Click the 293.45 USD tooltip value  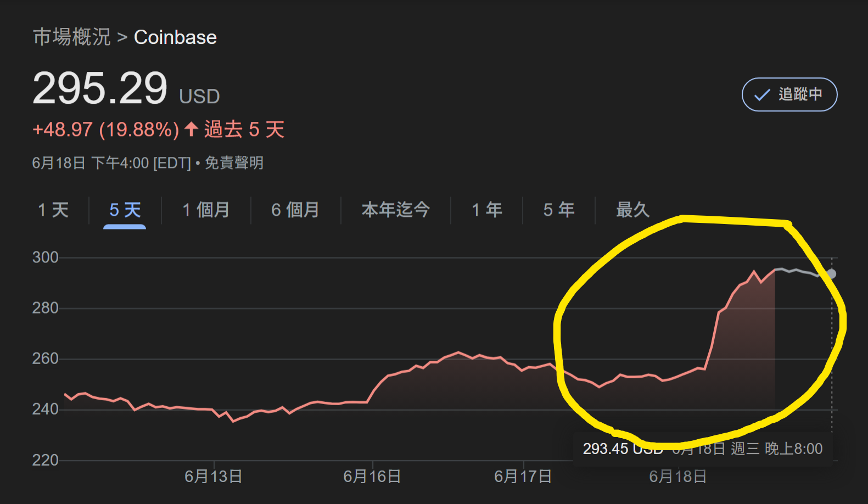coord(623,449)
